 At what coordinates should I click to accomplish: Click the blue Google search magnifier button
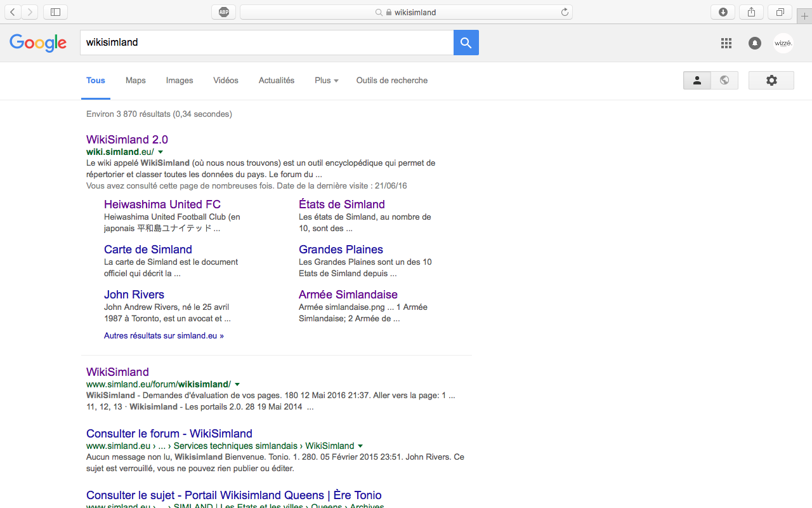pos(466,43)
